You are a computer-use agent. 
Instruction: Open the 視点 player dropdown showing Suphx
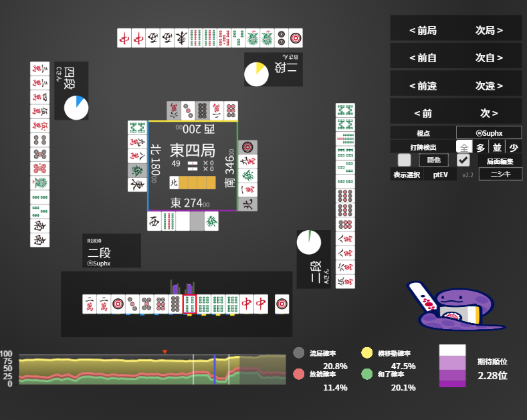[489, 133]
